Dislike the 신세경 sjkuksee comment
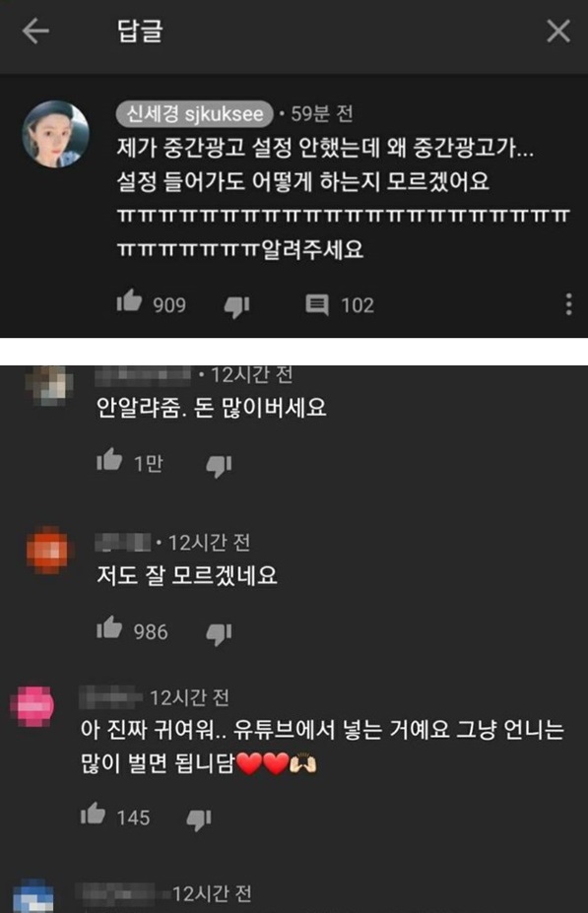Screen dimensions: 588x913 pos(237,306)
